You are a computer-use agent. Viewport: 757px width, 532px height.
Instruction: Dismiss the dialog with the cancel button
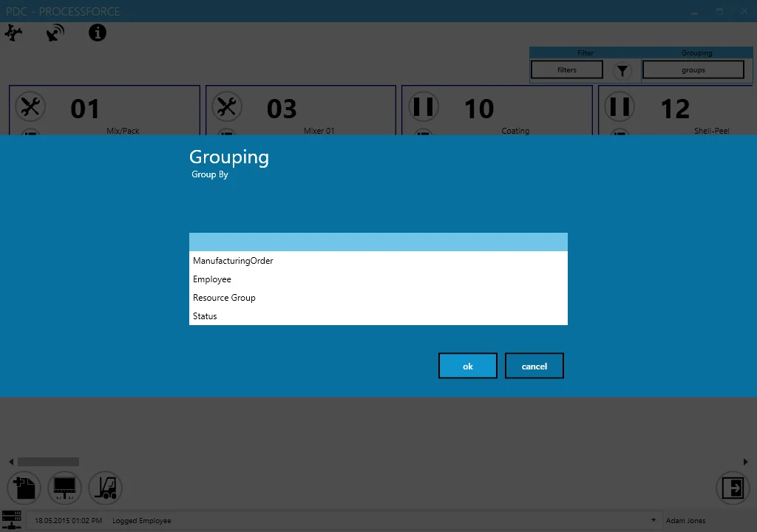pos(534,365)
